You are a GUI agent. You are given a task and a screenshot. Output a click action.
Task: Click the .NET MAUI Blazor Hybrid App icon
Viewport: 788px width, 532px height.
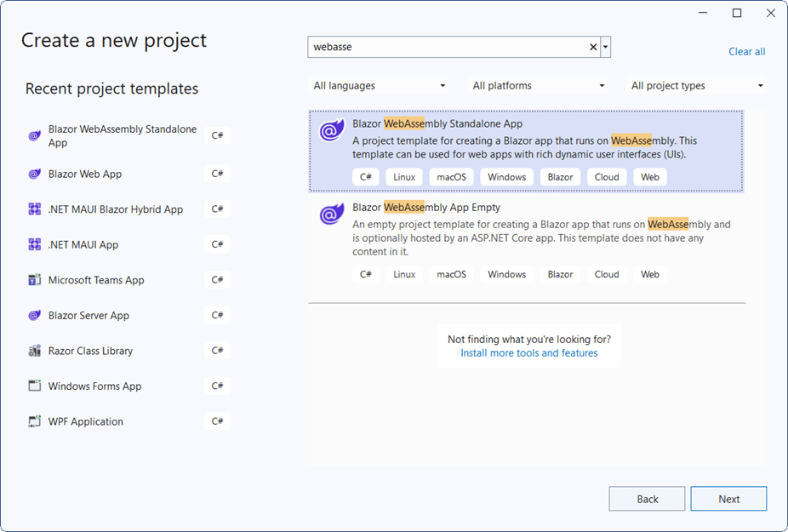(x=34, y=209)
